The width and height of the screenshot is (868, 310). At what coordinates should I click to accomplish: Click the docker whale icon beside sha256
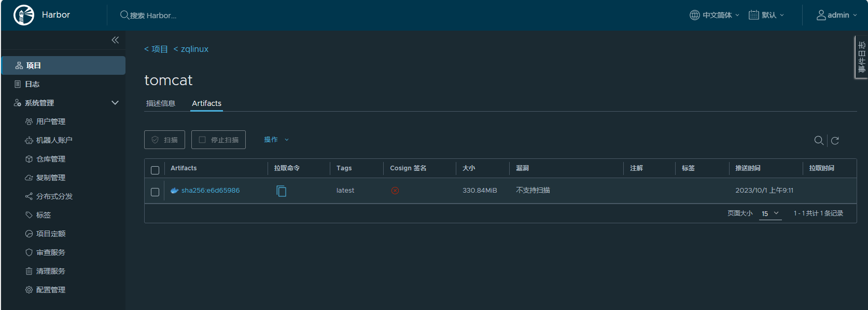click(x=175, y=191)
